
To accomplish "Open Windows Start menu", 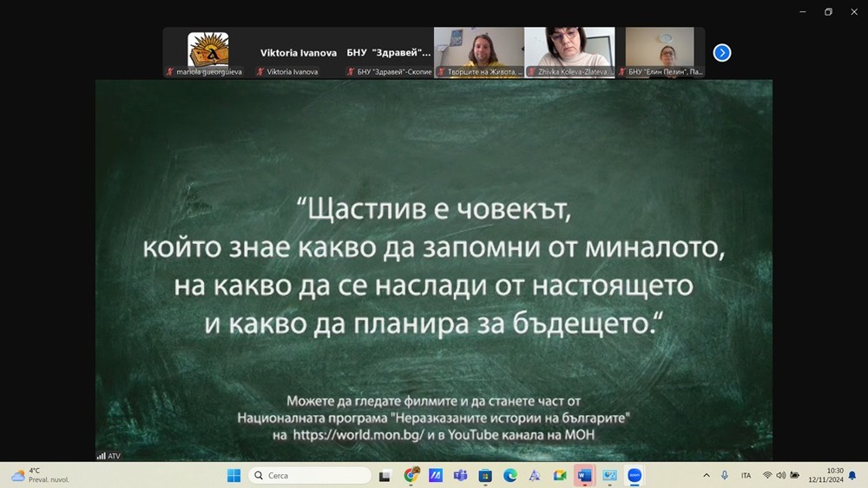I will 233,475.
